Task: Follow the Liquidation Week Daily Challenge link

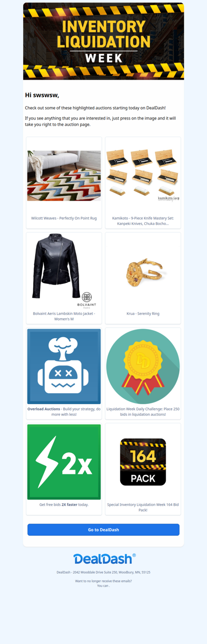Action: [x=143, y=412]
